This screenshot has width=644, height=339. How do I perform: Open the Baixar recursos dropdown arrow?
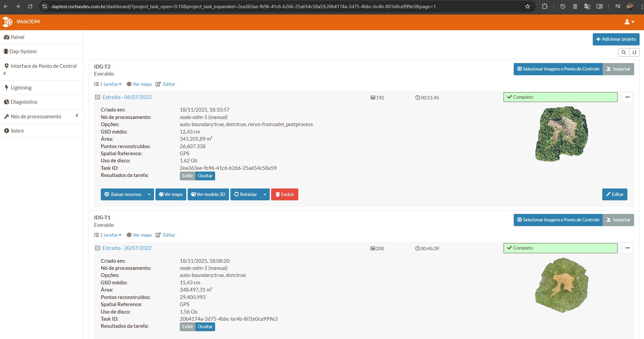point(149,195)
